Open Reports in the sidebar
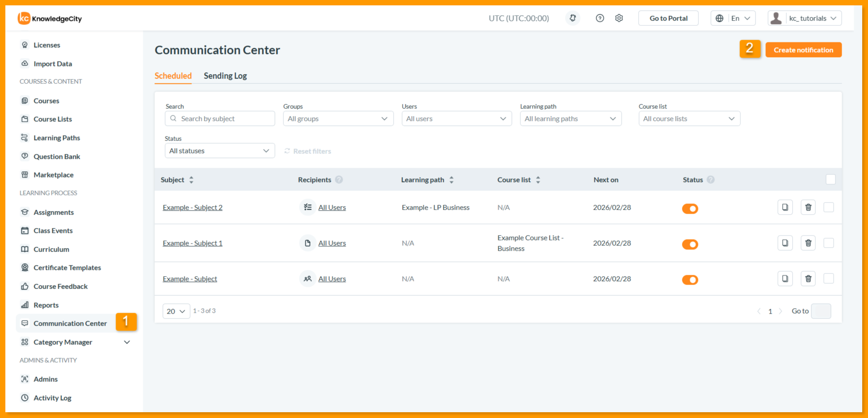Image resolution: width=868 pixels, height=418 pixels. 46,305
